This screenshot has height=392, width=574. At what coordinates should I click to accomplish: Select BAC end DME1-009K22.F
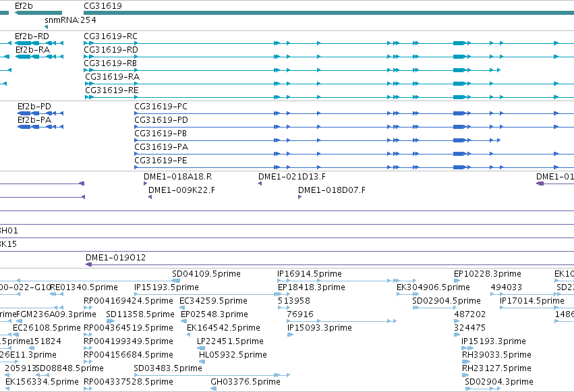181,190
